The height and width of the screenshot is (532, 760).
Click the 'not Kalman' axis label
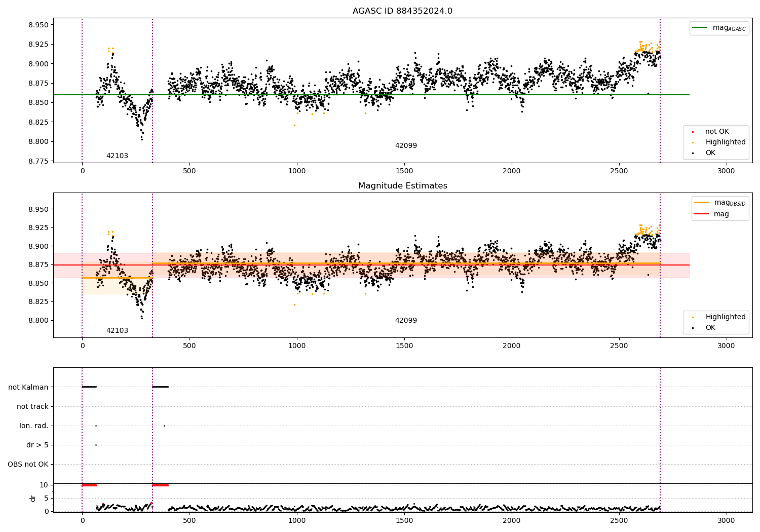coord(28,387)
